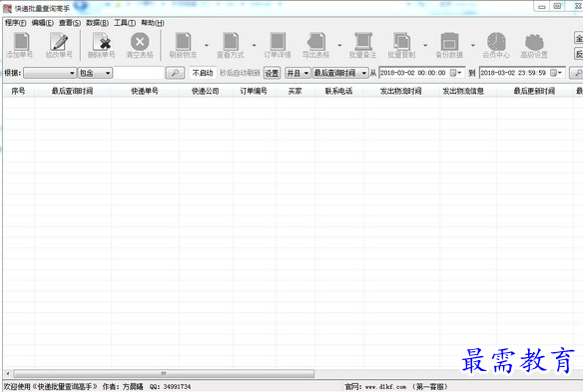Click the 最后更新时间 column header
Screen dimensions: 583x392
coord(534,91)
